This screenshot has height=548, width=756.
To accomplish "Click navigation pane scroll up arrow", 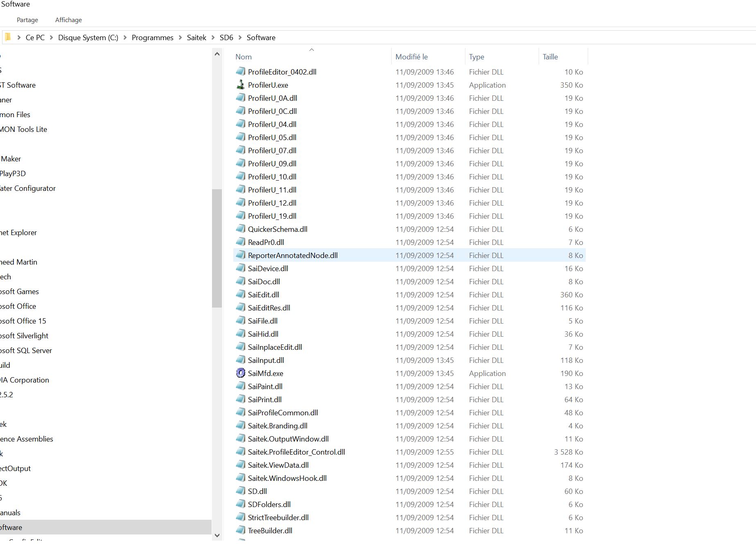I will point(217,54).
